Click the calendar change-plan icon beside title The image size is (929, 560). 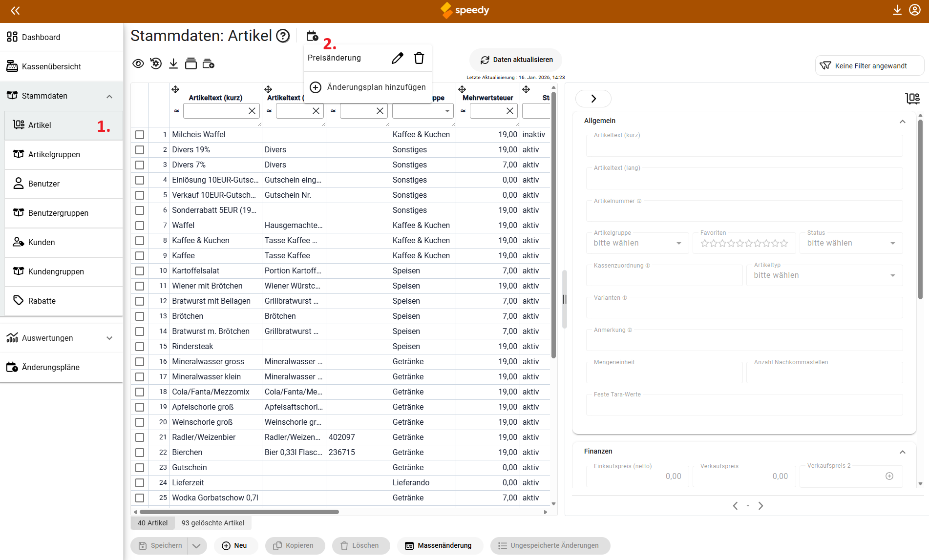tap(312, 36)
